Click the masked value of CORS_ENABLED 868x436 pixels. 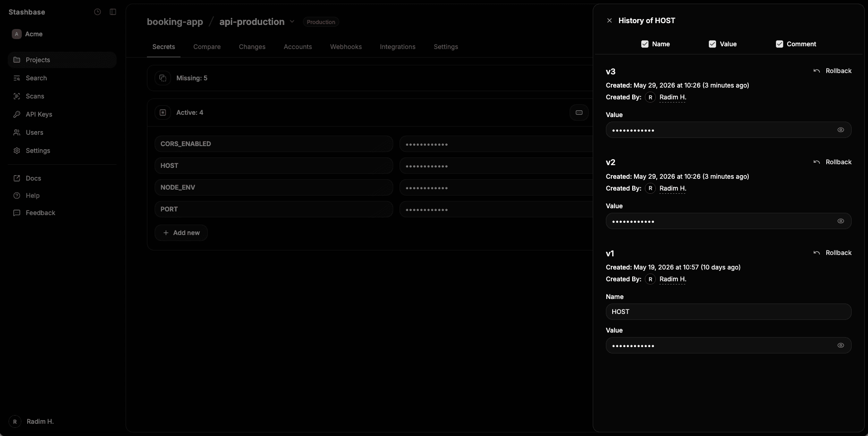point(496,144)
